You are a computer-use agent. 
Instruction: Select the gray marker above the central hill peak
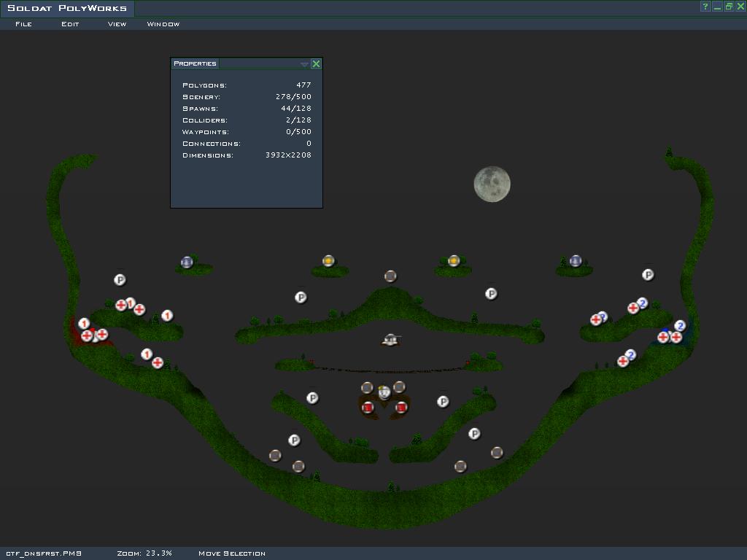(x=390, y=276)
